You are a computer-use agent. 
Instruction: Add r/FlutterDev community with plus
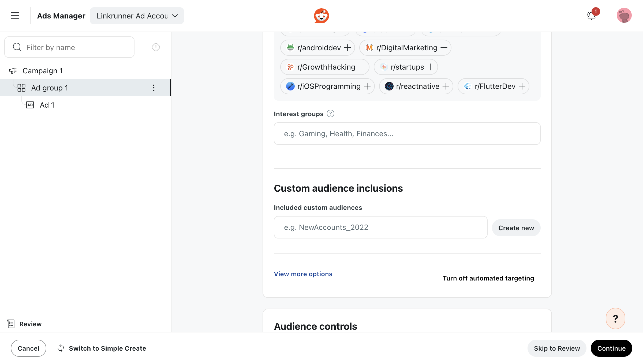(522, 86)
